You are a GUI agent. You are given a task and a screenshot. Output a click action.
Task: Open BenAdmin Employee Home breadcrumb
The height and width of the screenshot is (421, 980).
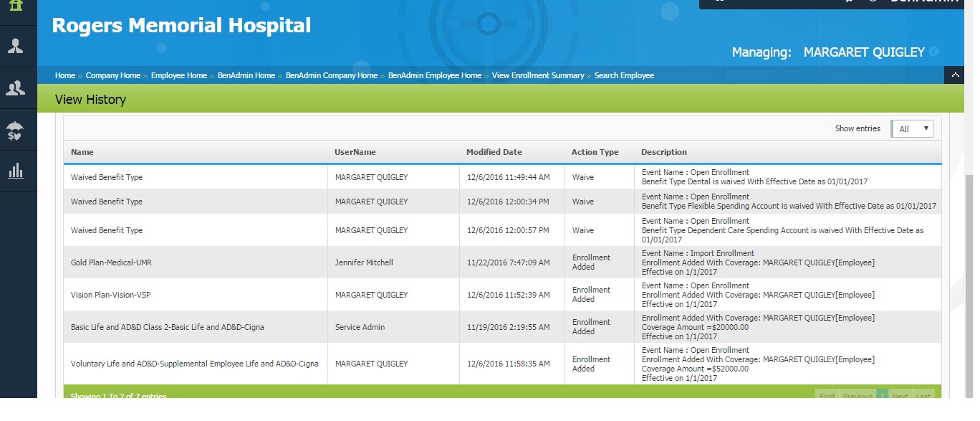coord(435,75)
